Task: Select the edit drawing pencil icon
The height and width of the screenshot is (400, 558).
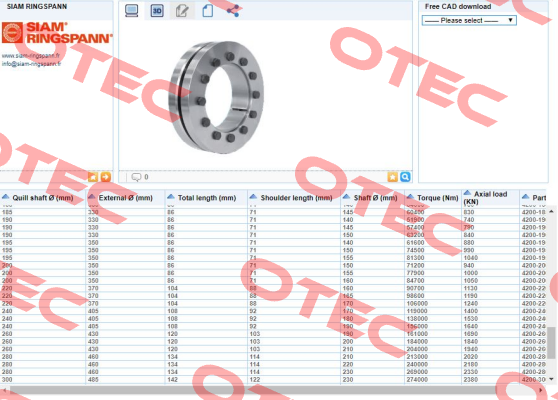Action: tap(182, 11)
